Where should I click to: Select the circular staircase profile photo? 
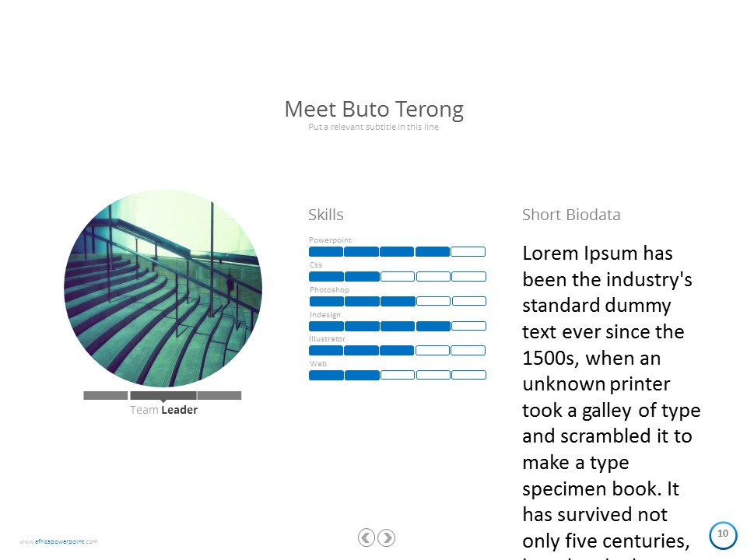(x=163, y=288)
